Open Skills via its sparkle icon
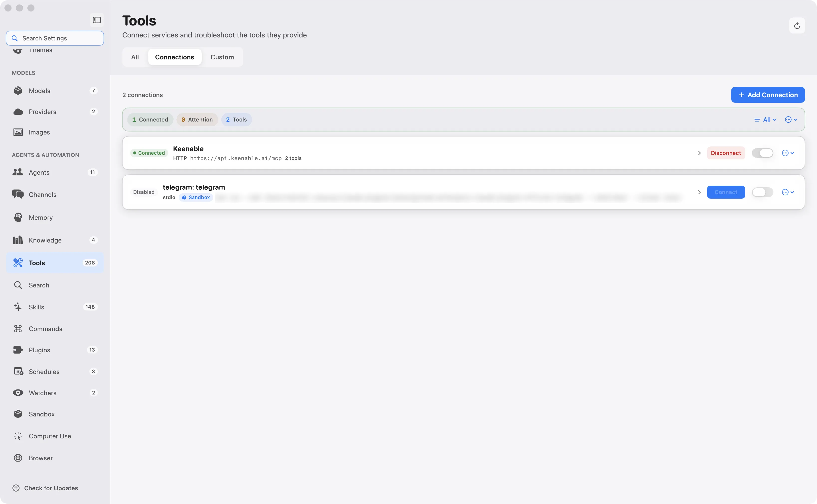Viewport: 817px width, 504px height. [x=18, y=307]
